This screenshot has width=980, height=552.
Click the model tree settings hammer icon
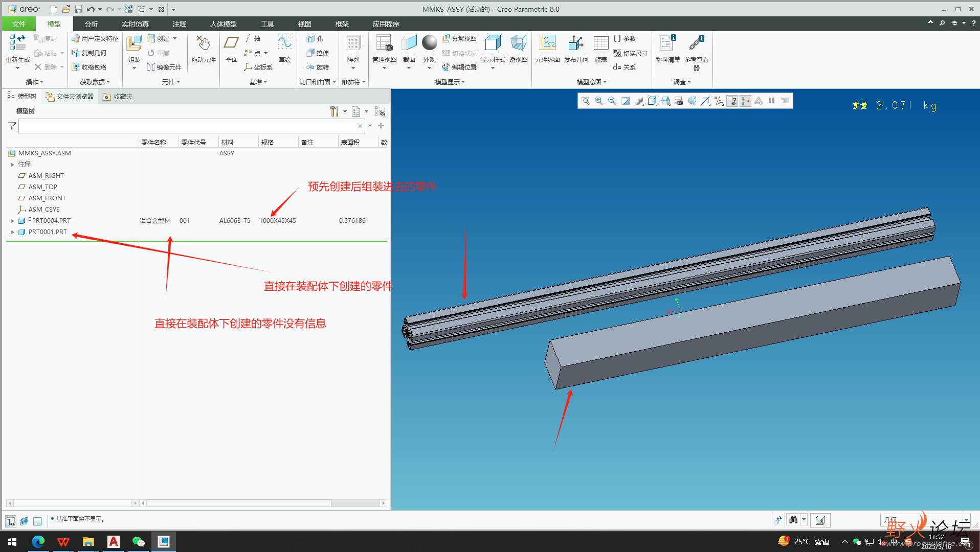[334, 111]
